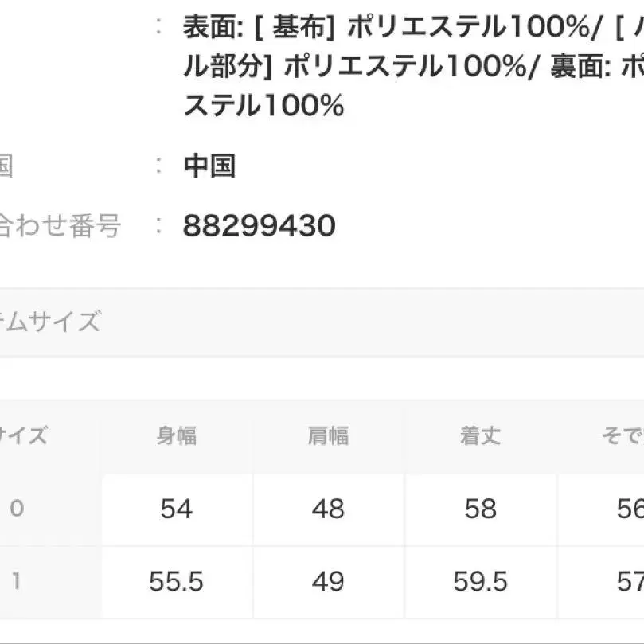
Task: Click the 55.5 body width cell
Action: coord(177,582)
